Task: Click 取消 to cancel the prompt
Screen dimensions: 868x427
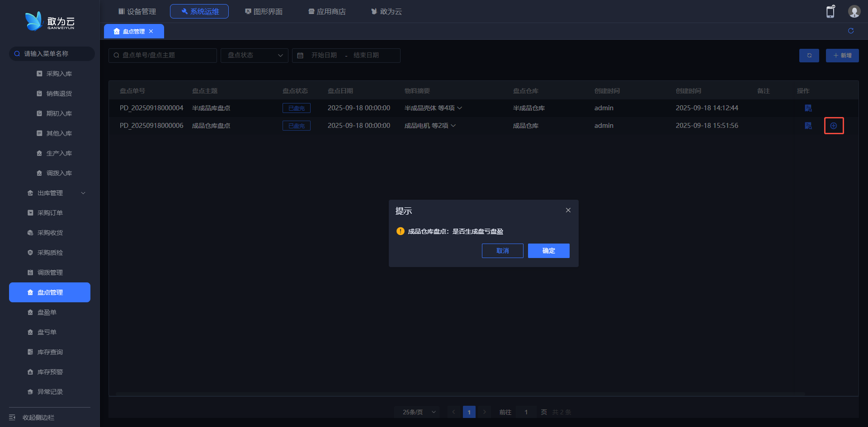Action: 502,251
